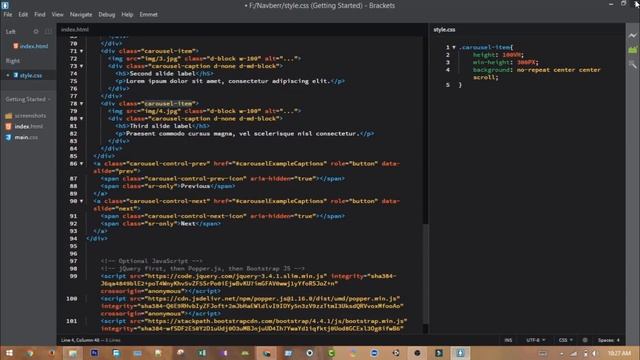The image size is (640, 360).
Task: Open the Debug menu
Action: pyautogui.click(x=107, y=14)
